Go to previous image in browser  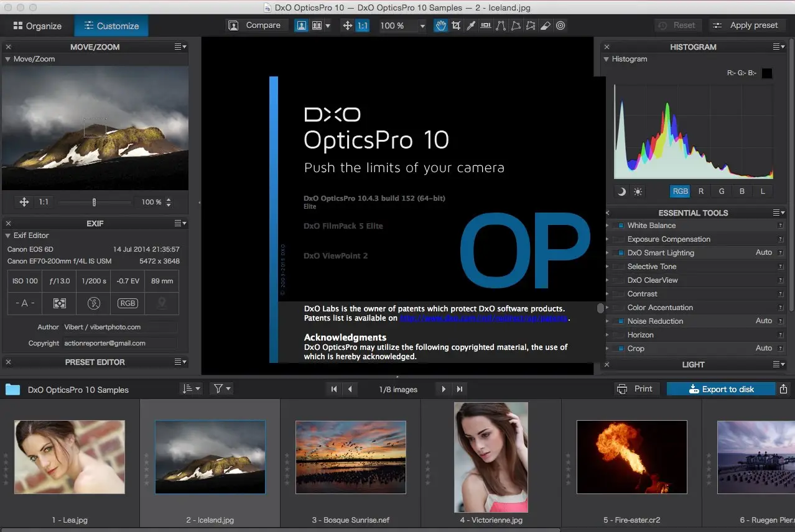(x=350, y=389)
